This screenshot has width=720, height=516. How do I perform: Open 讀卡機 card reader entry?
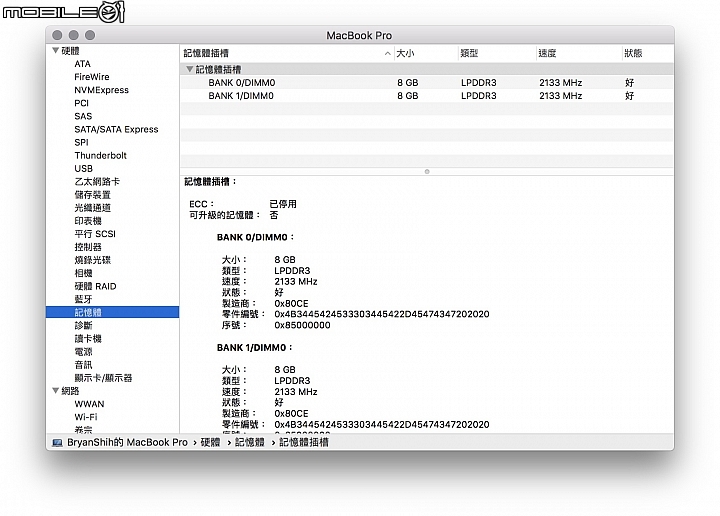click(88, 339)
